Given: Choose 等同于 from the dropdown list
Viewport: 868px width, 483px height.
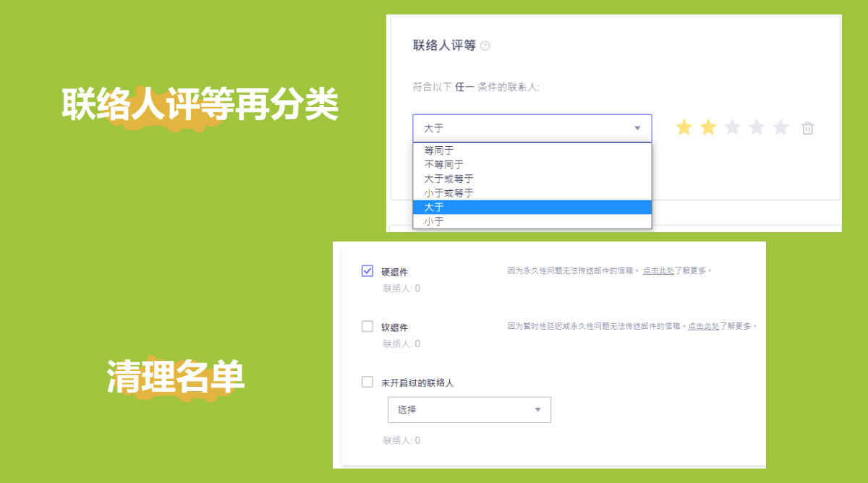Looking at the screenshot, I should 438,150.
